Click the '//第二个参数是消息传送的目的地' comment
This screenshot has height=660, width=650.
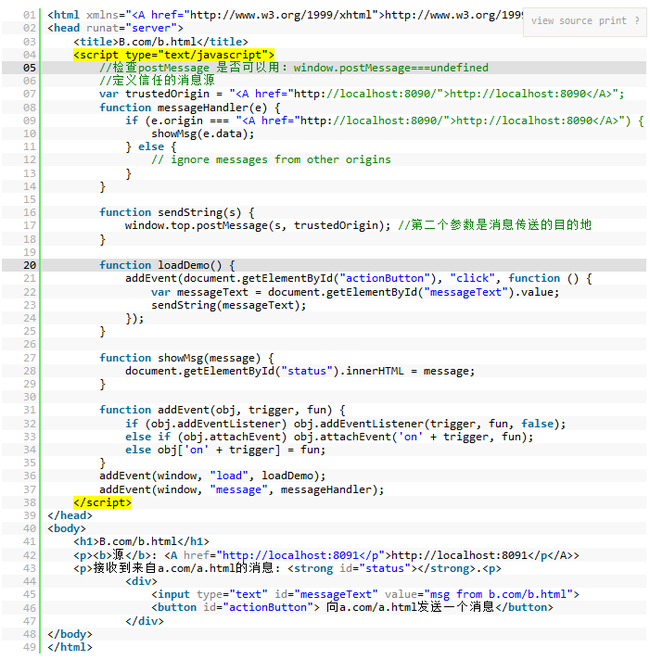click(495, 225)
